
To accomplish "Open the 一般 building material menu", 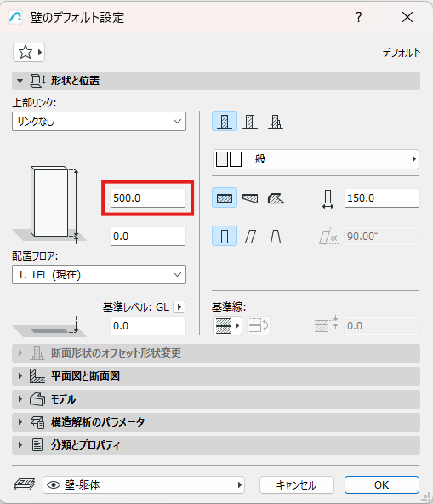I will (x=316, y=159).
